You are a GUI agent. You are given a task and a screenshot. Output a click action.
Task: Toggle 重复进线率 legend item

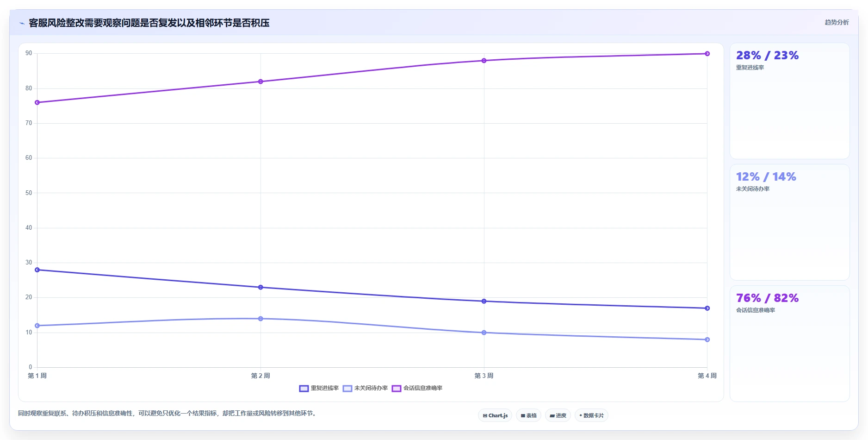coord(319,388)
